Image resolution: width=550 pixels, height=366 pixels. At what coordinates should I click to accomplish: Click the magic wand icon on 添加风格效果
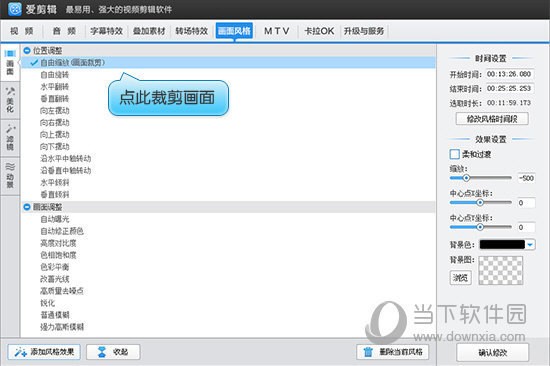(x=20, y=352)
